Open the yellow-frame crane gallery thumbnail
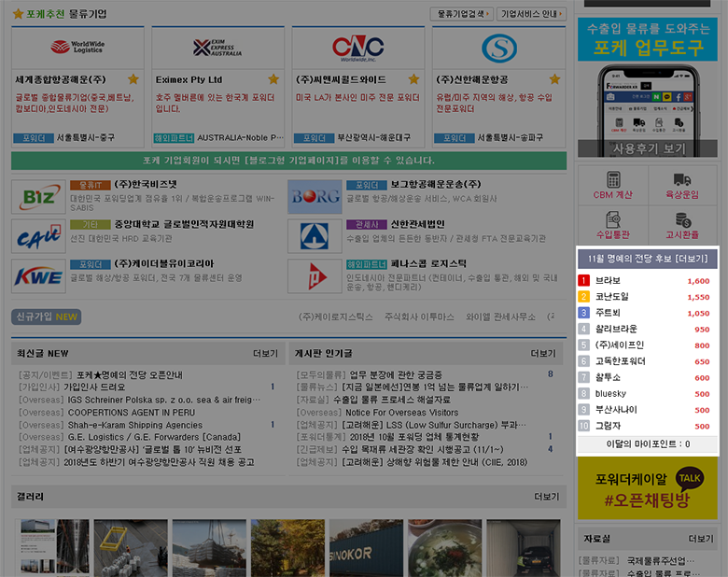 (131, 548)
